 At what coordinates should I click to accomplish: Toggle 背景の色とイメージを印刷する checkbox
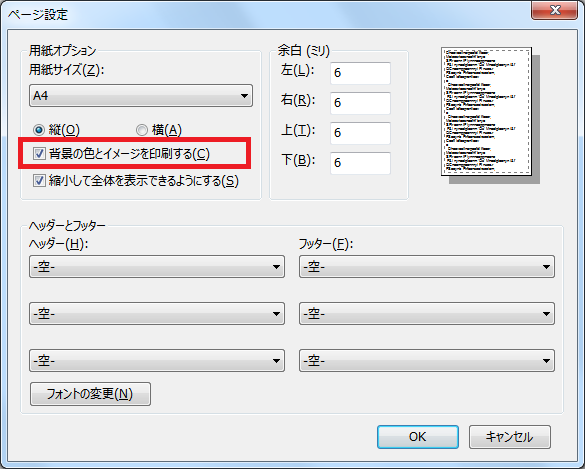tap(39, 153)
